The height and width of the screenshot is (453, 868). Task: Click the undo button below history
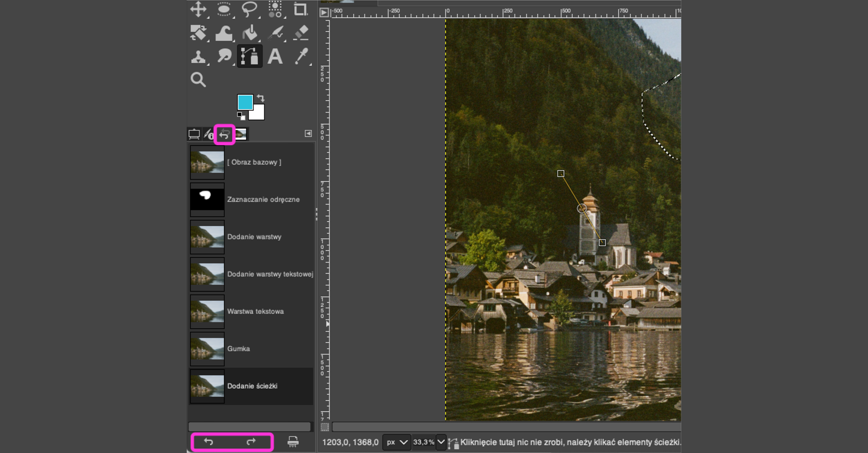click(x=209, y=442)
